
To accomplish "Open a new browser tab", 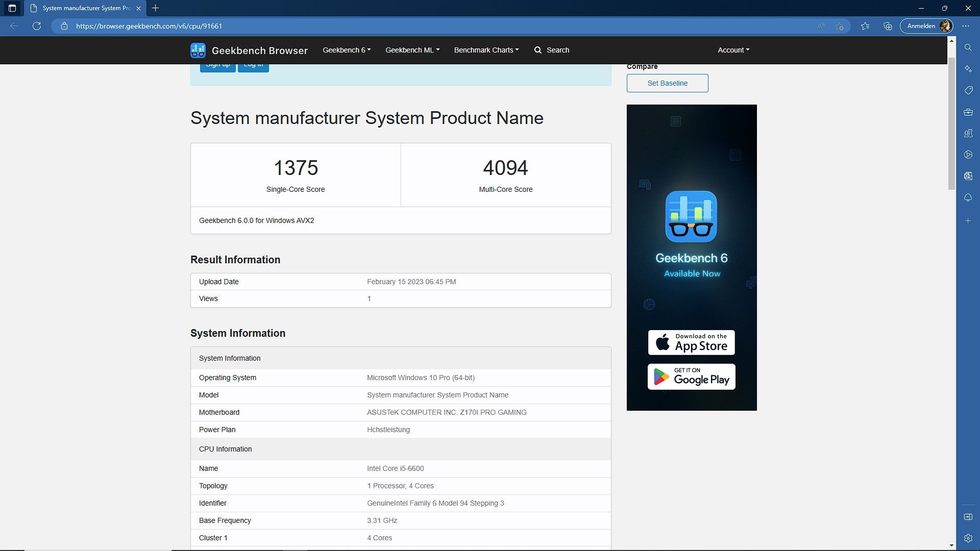I will point(156,8).
